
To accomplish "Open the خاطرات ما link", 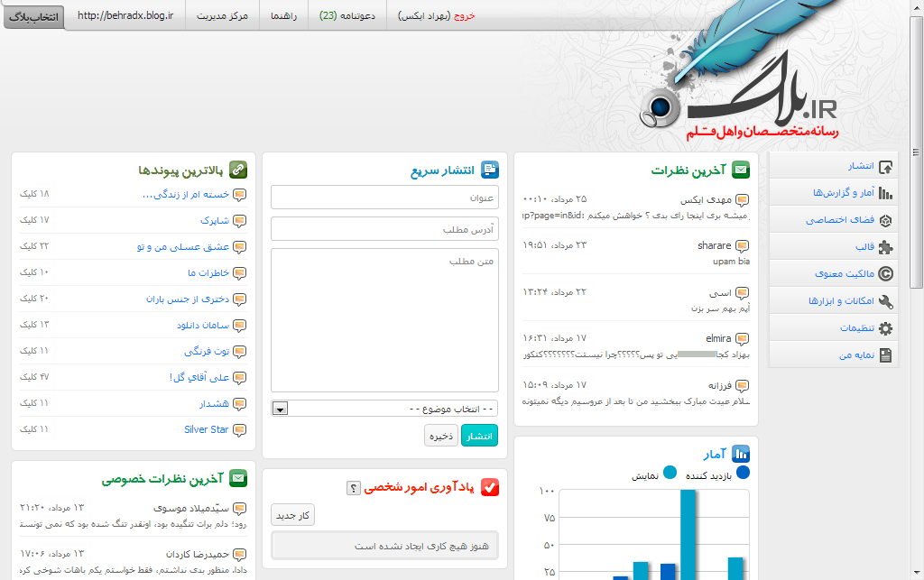I will [x=208, y=273].
